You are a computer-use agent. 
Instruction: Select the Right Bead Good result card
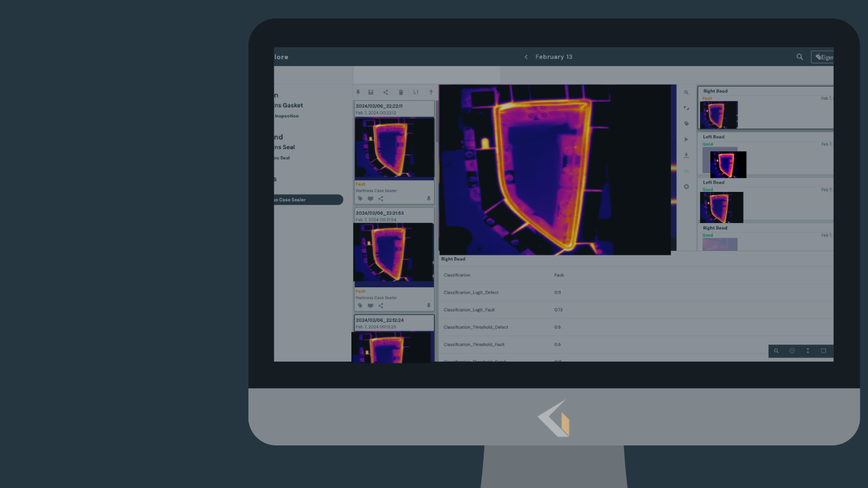point(766,237)
